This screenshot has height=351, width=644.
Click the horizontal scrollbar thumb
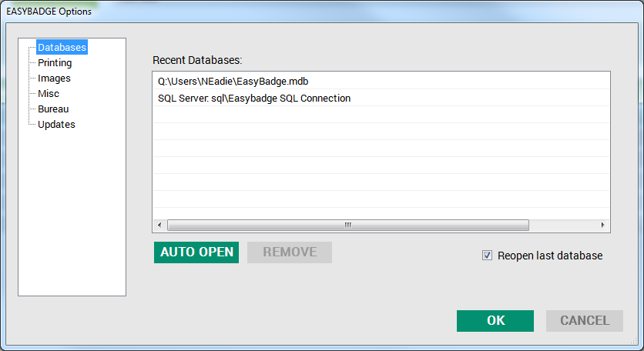[x=348, y=225]
